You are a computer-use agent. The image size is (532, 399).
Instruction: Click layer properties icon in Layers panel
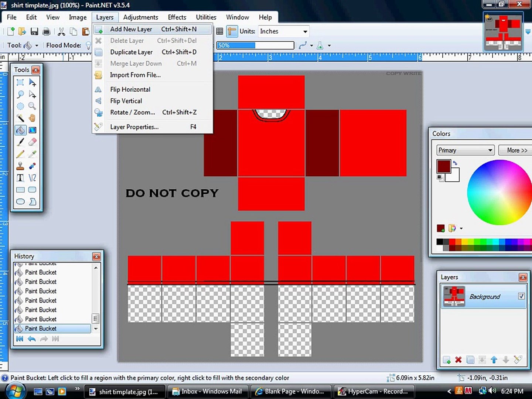(x=518, y=359)
